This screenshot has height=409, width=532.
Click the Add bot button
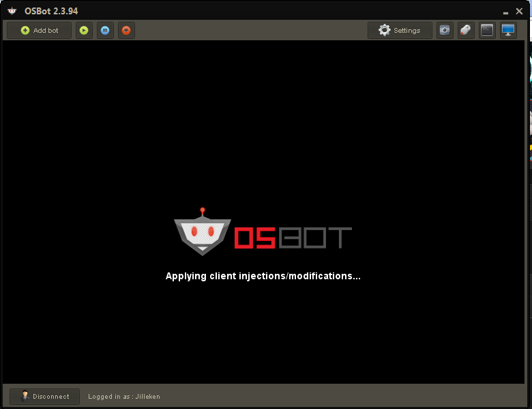(x=39, y=31)
